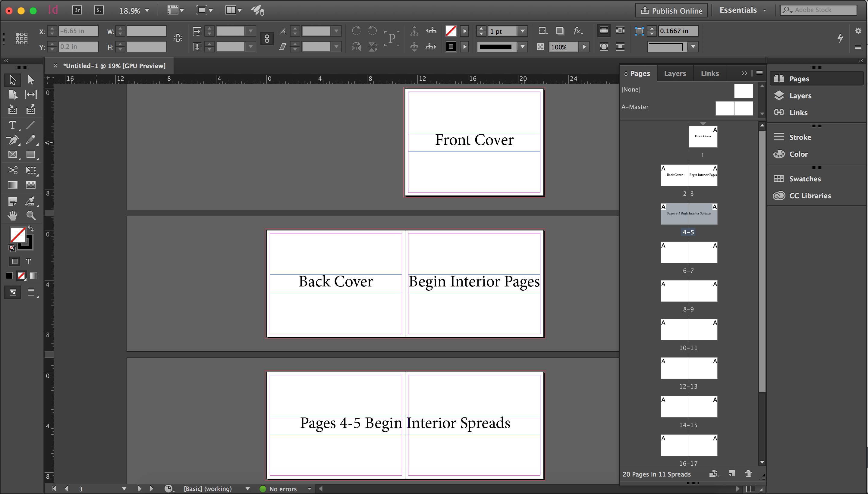Pick the Scissors tool
This screenshot has width=868, height=494.
13,170
